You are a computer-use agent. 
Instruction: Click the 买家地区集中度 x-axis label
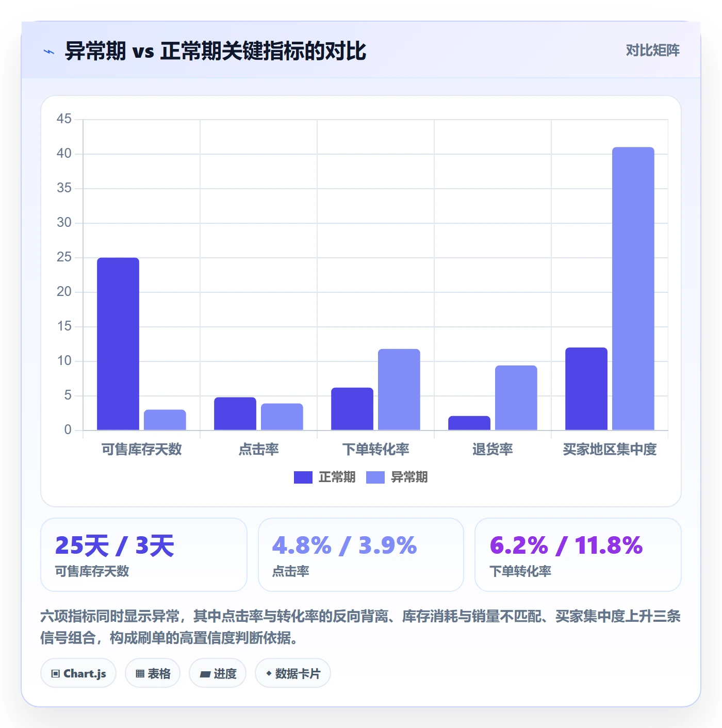[x=610, y=449]
